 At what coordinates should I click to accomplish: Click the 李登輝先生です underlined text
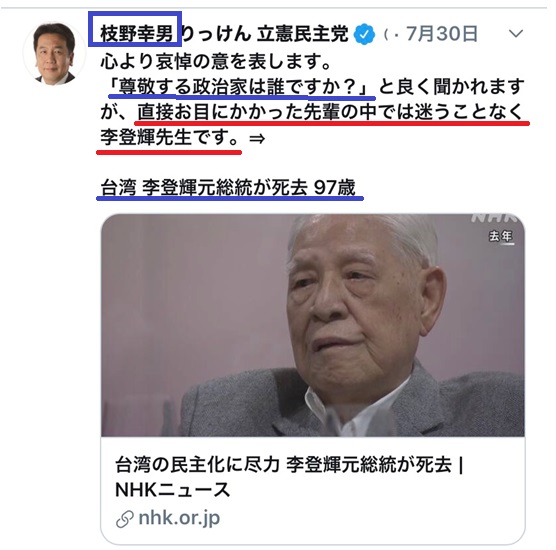170,138
